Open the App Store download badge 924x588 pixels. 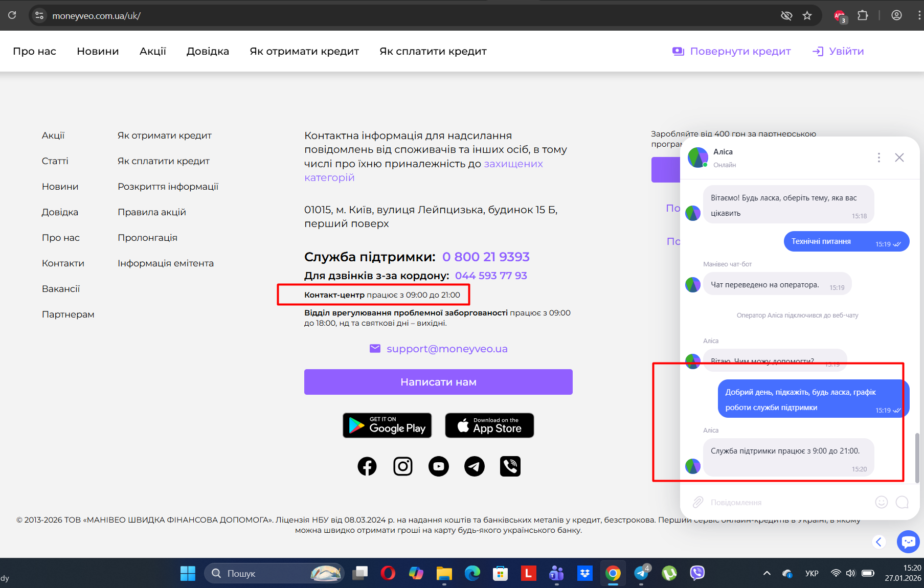(489, 425)
